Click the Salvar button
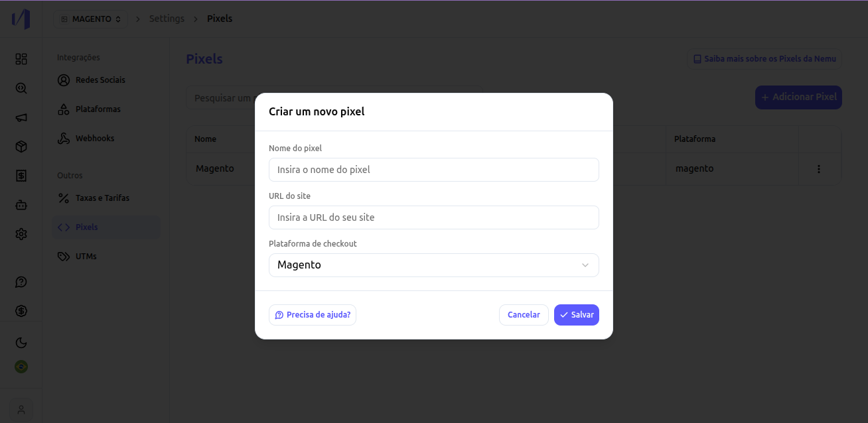The height and width of the screenshot is (423, 868). 577,315
